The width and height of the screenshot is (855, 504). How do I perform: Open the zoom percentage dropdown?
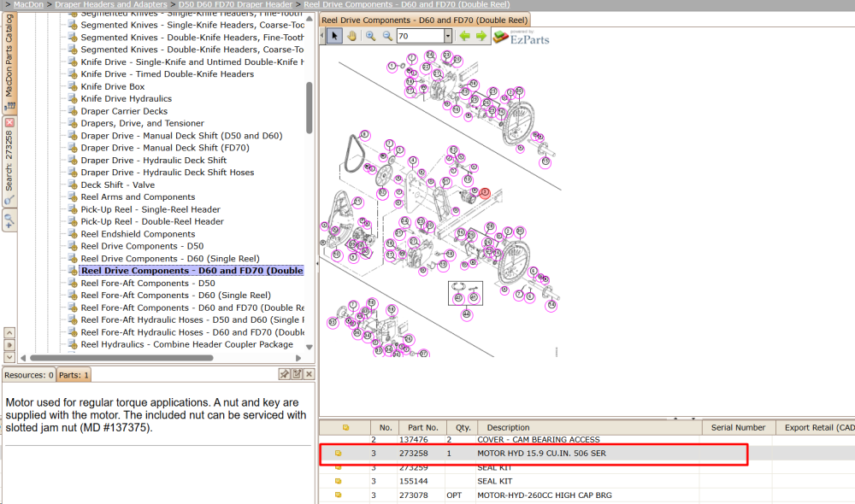point(448,36)
